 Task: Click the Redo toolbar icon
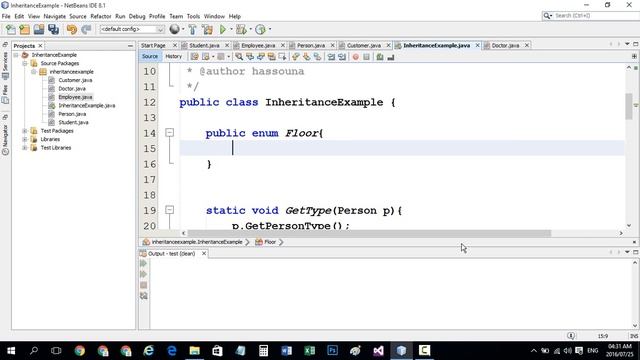pyautogui.click(x=86, y=29)
